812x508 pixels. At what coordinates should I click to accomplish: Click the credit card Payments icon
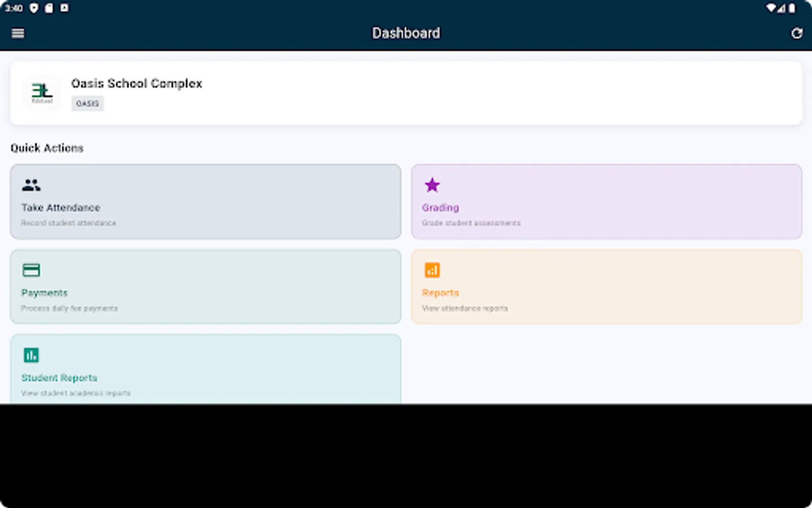(x=31, y=270)
